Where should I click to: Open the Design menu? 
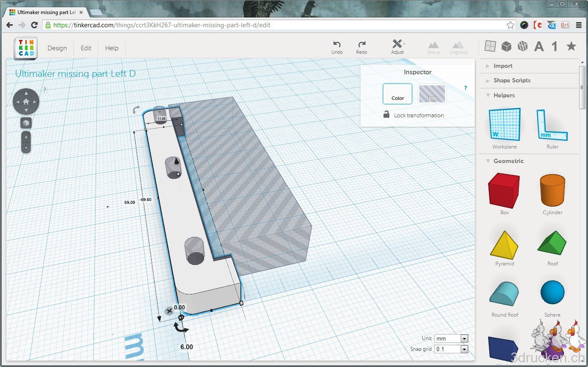[x=57, y=48]
